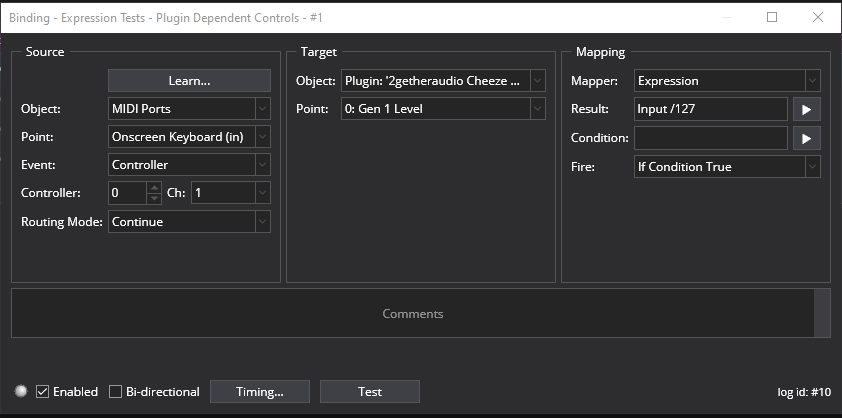Enable the Bi-directional checkbox
The image size is (842, 418).
(116, 391)
